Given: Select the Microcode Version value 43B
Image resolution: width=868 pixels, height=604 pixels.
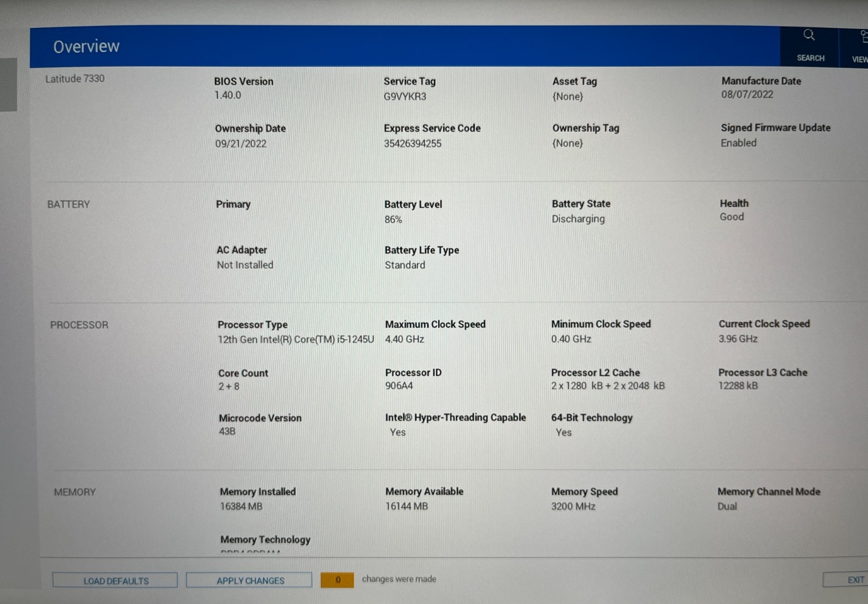Looking at the screenshot, I should coord(227,431).
